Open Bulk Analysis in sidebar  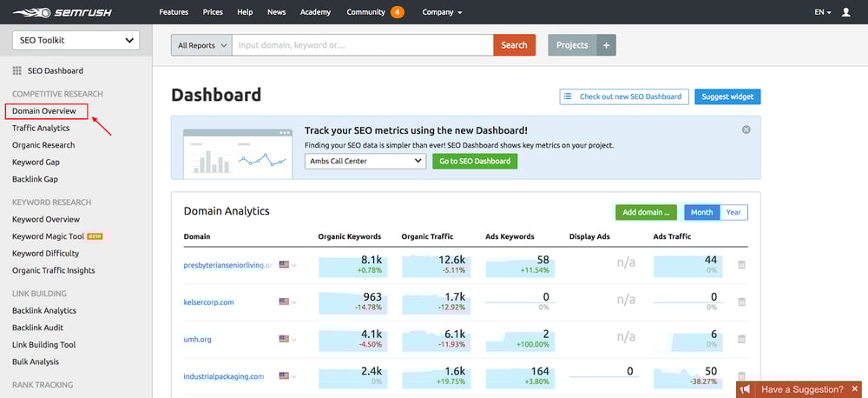36,362
